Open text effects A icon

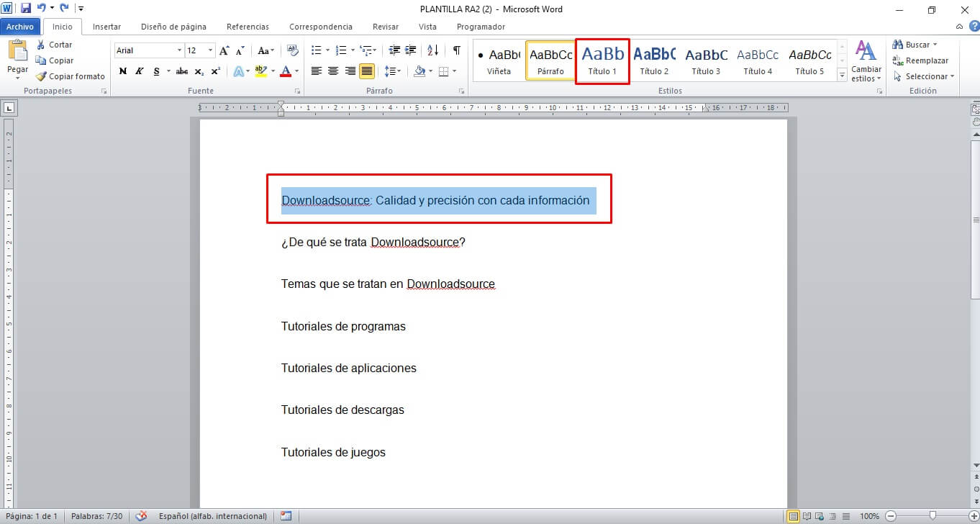pos(239,71)
